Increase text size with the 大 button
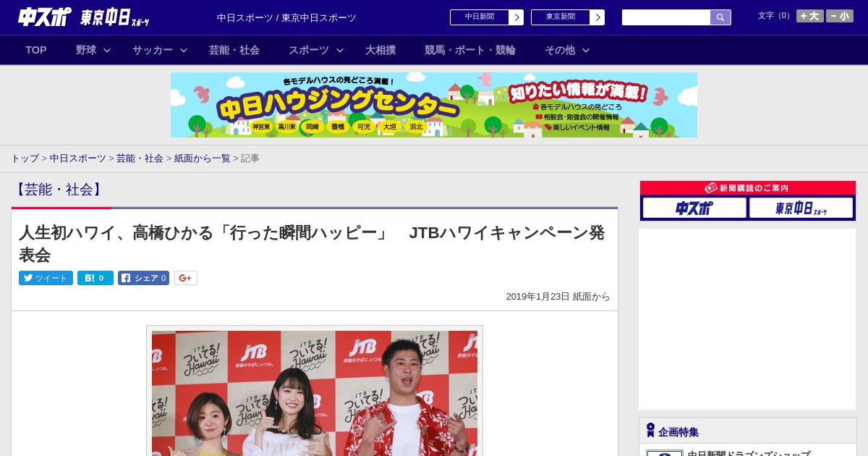 point(810,16)
